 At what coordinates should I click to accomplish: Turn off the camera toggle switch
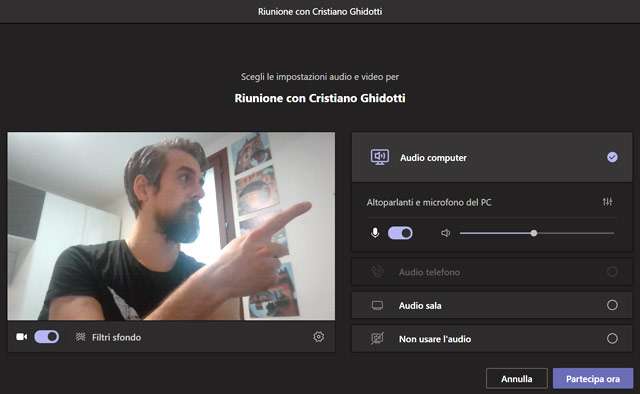[x=47, y=337]
